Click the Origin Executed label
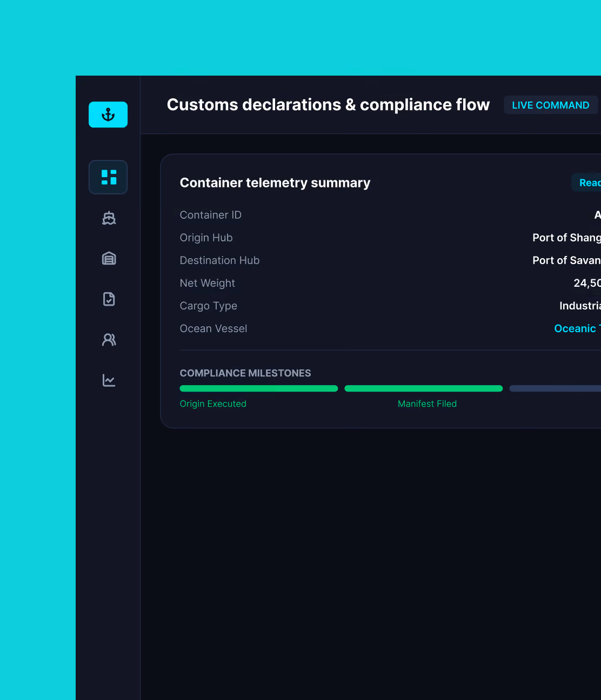The width and height of the screenshot is (601, 700). point(213,403)
